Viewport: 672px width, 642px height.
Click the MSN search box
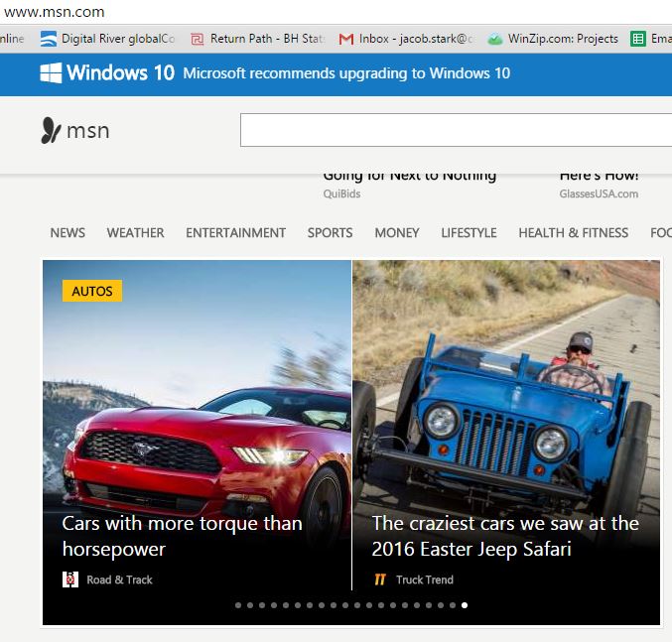456,130
